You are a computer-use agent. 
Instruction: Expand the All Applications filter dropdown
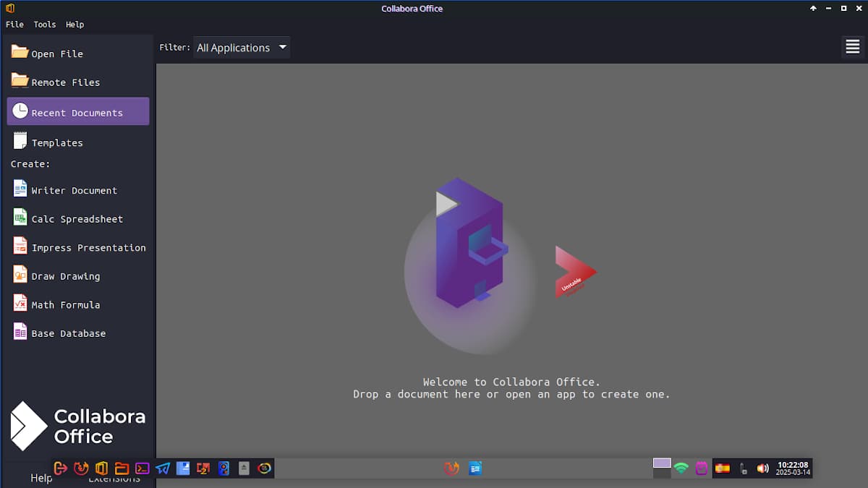(x=242, y=48)
